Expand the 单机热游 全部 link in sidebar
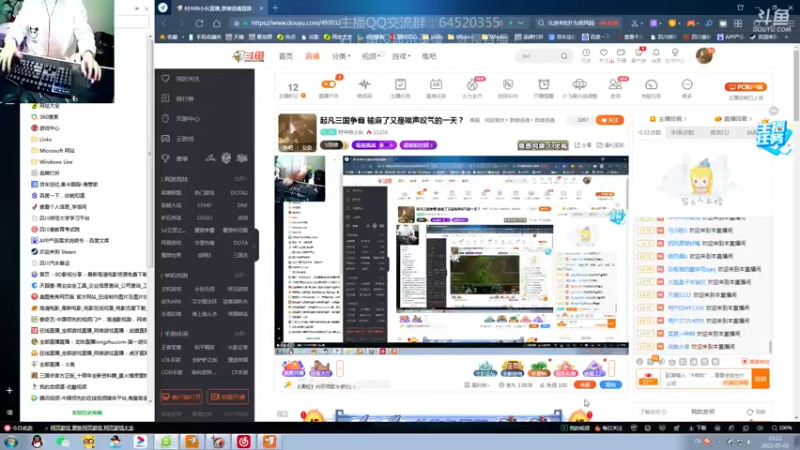 [x=241, y=276]
